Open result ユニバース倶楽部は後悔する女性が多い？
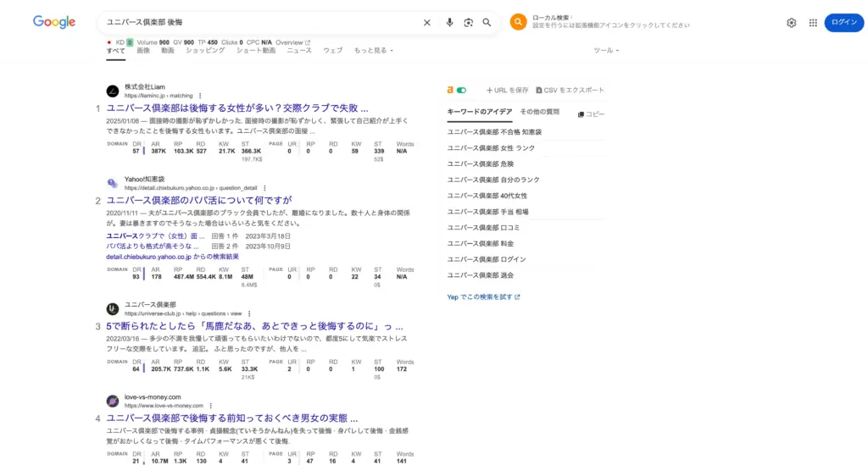The height and width of the screenshot is (465, 868). 237,108
